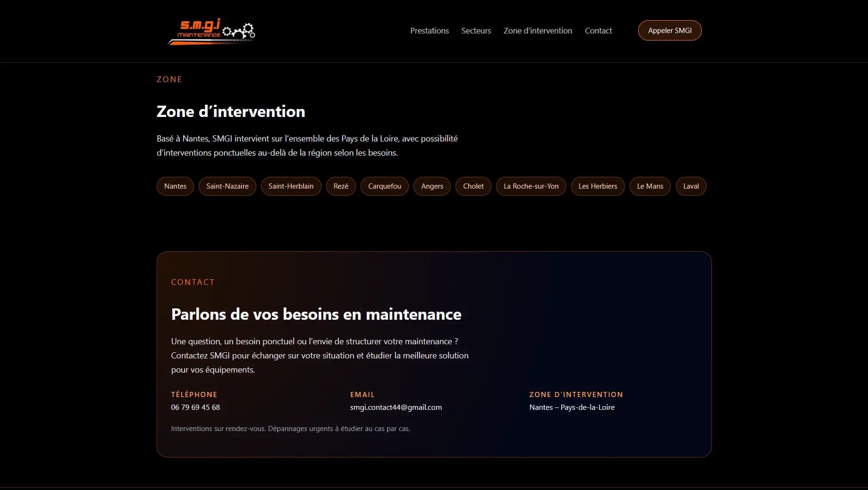The height and width of the screenshot is (490, 868).
Task: Pick the Cholet chip
Action: click(473, 186)
